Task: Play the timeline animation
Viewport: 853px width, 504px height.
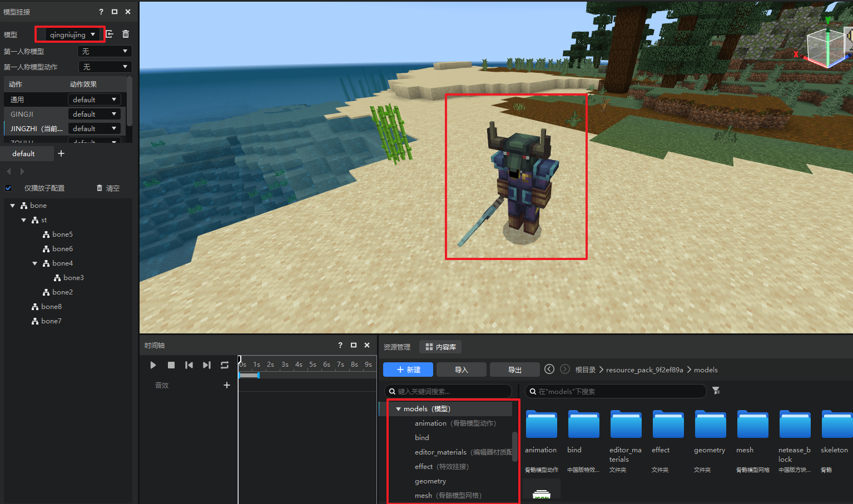Action: tap(153, 365)
